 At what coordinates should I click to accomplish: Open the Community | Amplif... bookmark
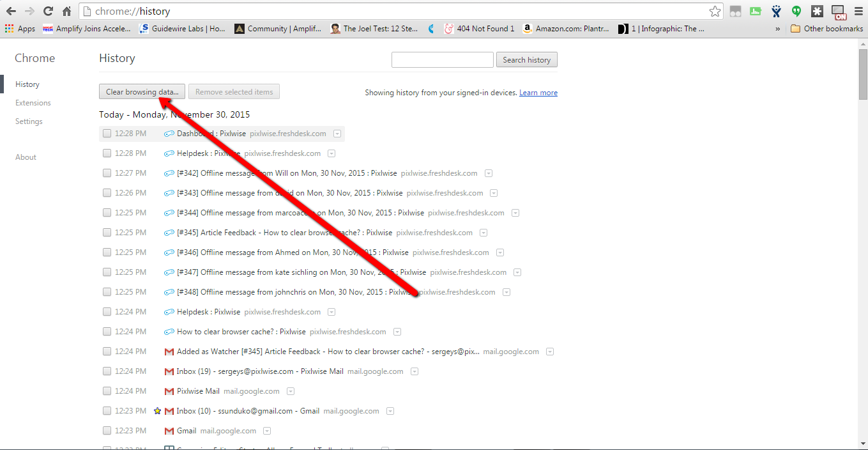pos(278,29)
